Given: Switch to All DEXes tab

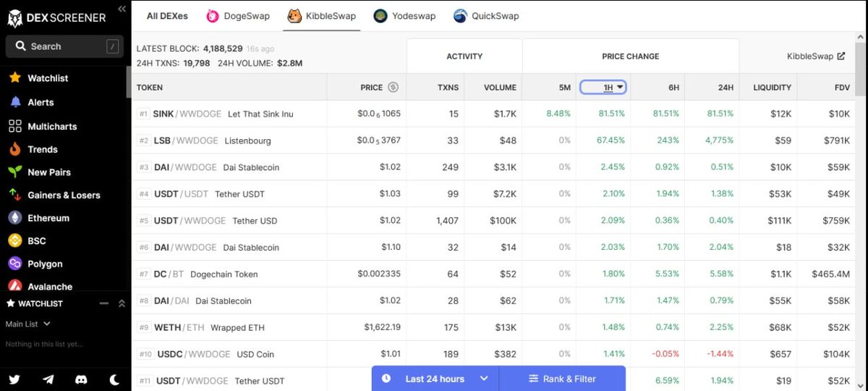Looking at the screenshot, I should (167, 16).
